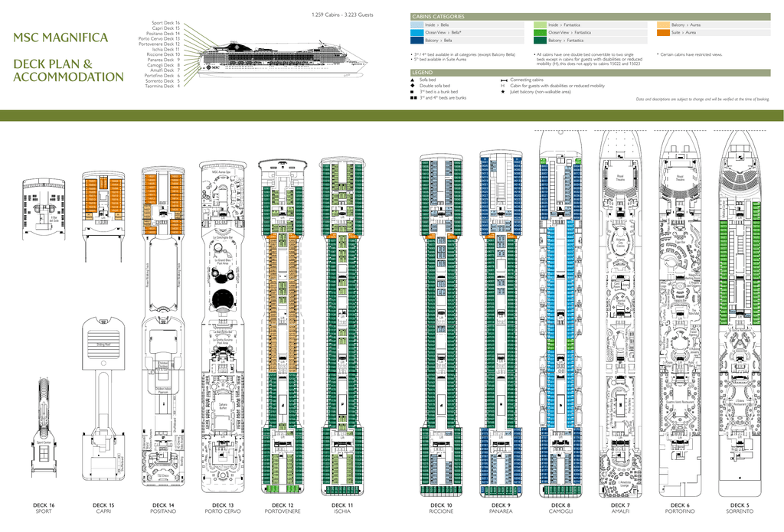Select 'Sport Deck 16' in deck list

(165, 23)
